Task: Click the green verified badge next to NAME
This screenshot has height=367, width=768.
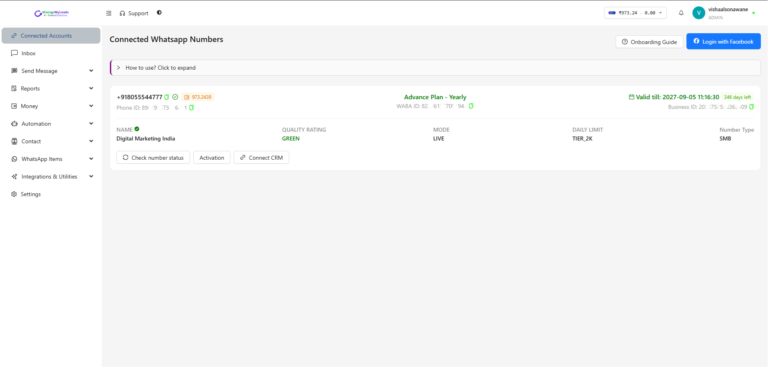Action: coord(137,129)
